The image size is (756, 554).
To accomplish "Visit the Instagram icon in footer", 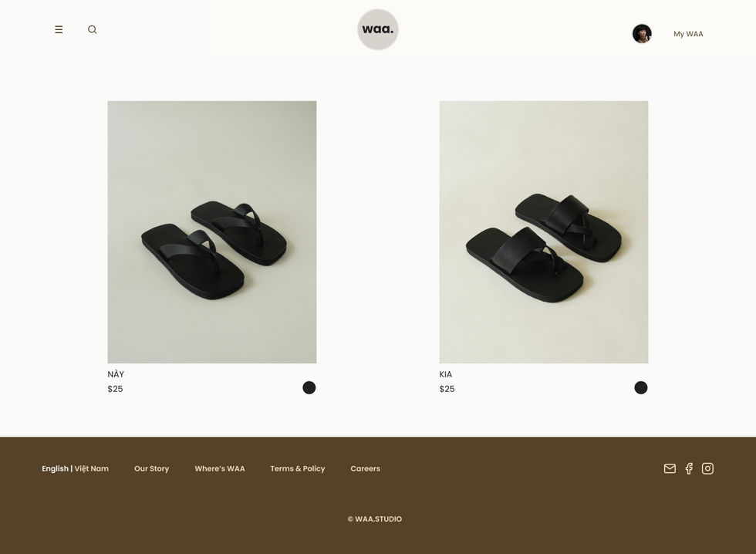I will [707, 468].
